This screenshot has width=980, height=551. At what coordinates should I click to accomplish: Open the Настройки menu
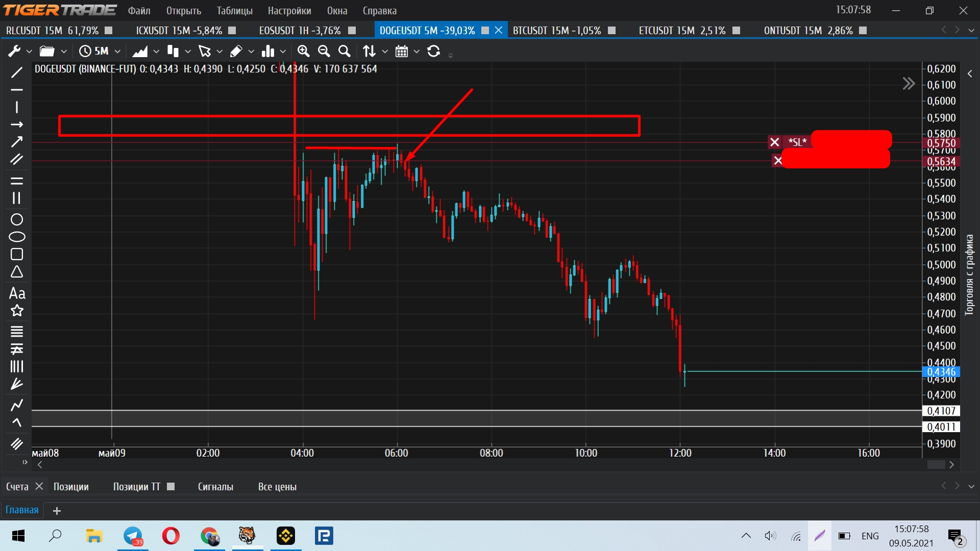click(289, 11)
